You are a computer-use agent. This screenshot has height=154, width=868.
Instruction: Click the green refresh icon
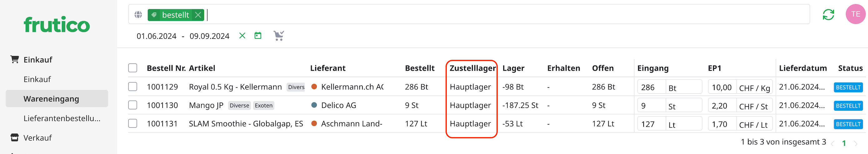coord(828,14)
